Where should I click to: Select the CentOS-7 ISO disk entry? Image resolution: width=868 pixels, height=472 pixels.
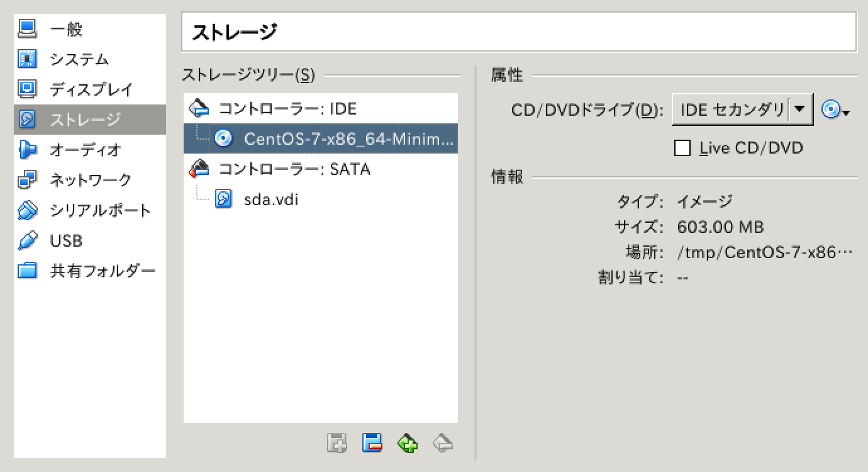point(347,138)
